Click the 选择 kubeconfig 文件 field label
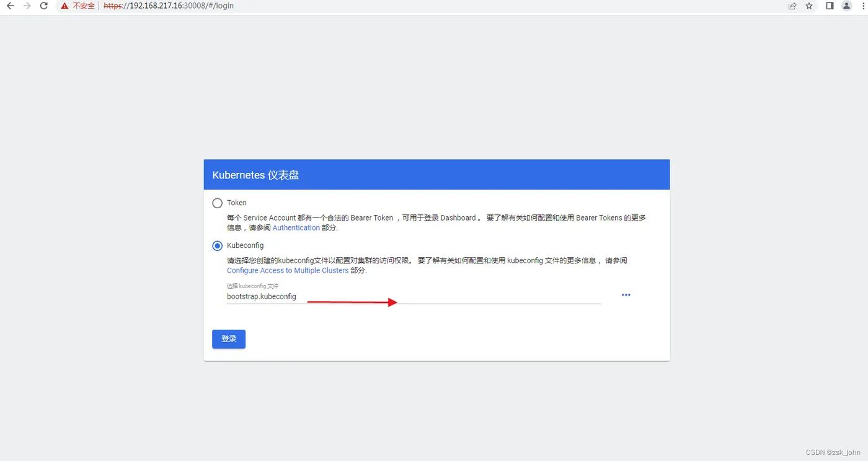This screenshot has height=461, width=868. [x=252, y=286]
